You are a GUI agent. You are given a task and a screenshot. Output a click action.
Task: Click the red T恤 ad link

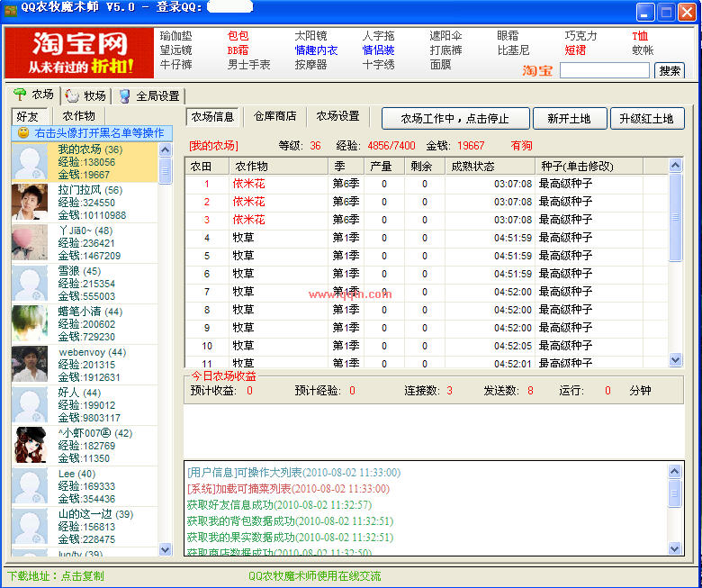coord(640,36)
